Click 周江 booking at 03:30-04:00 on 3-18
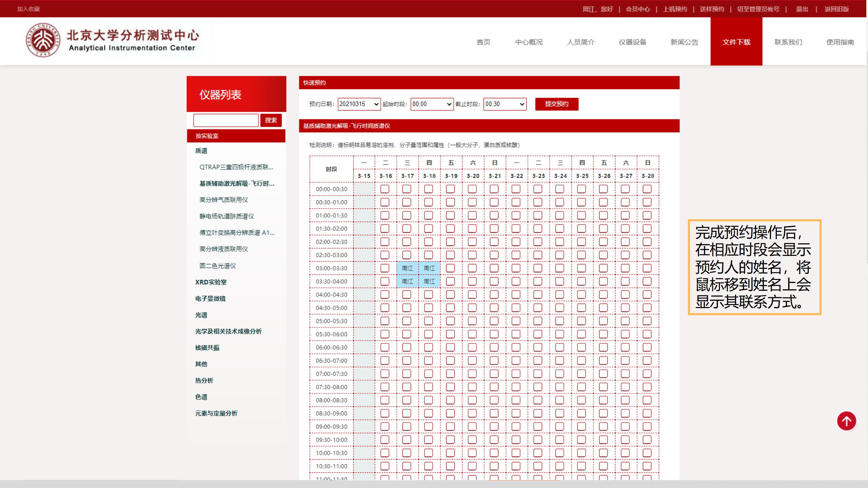The height and width of the screenshot is (488, 868). pyautogui.click(x=429, y=282)
